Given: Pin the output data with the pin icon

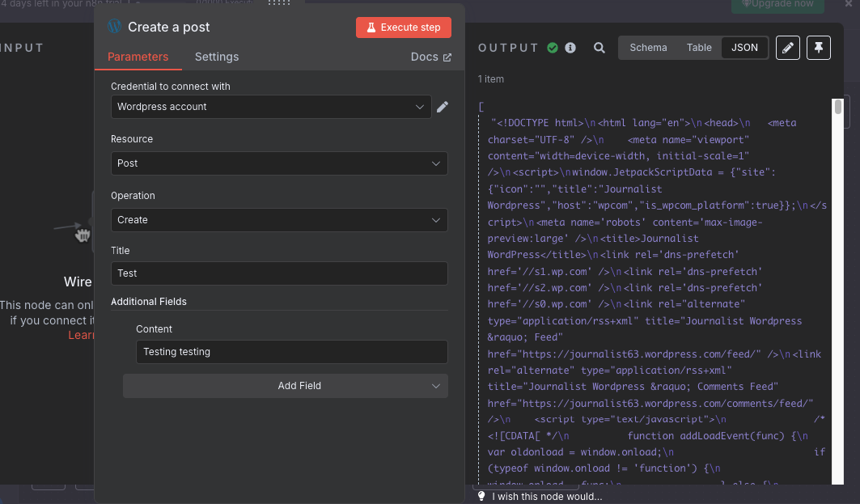Looking at the screenshot, I should (x=818, y=48).
